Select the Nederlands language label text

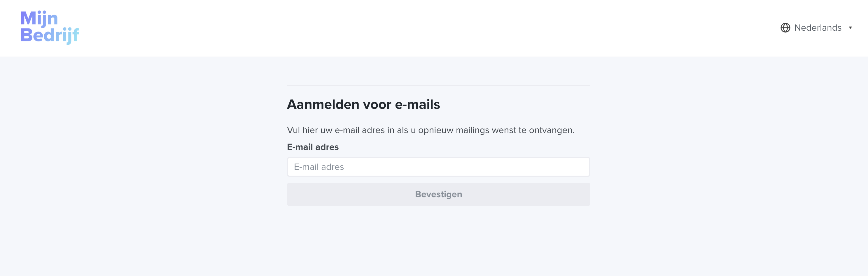[x=818, y=28]
